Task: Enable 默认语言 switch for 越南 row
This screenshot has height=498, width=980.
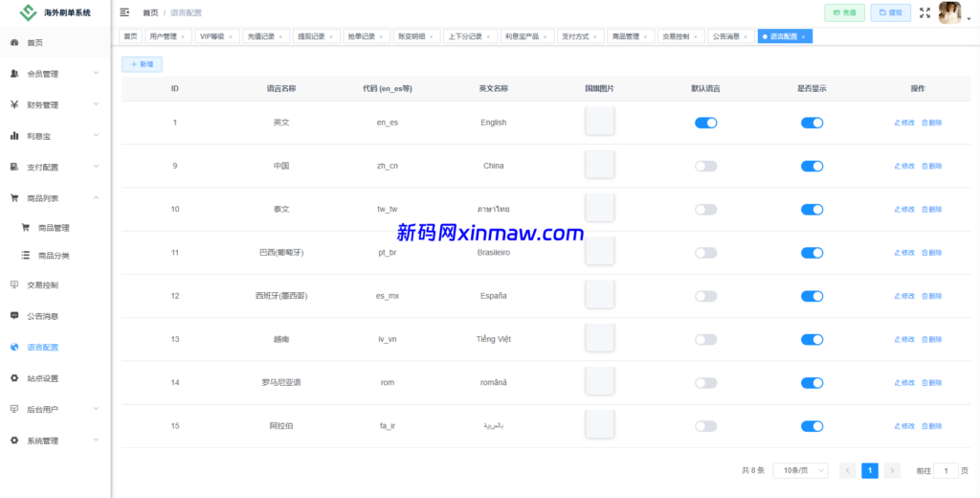Action: [705, 339]
